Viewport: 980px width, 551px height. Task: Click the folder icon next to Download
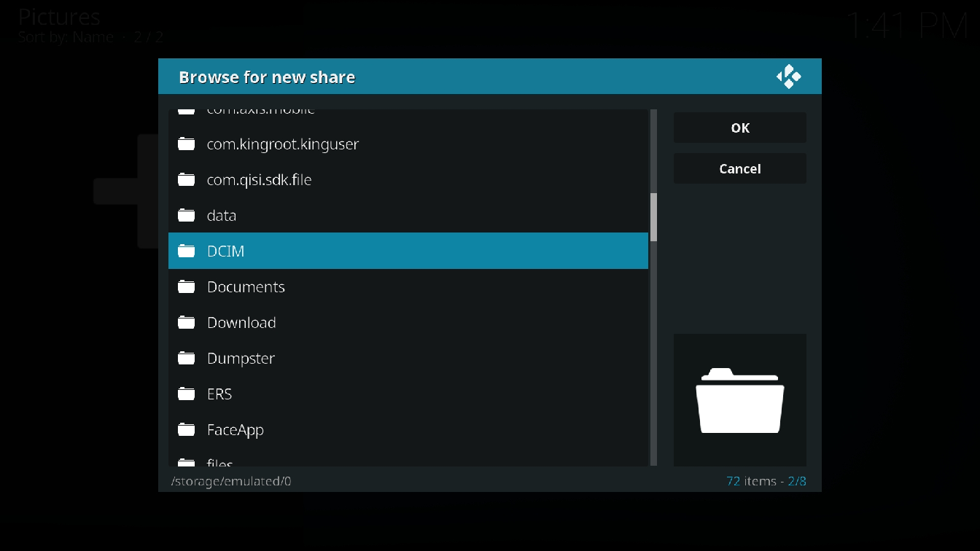point(187,322)
